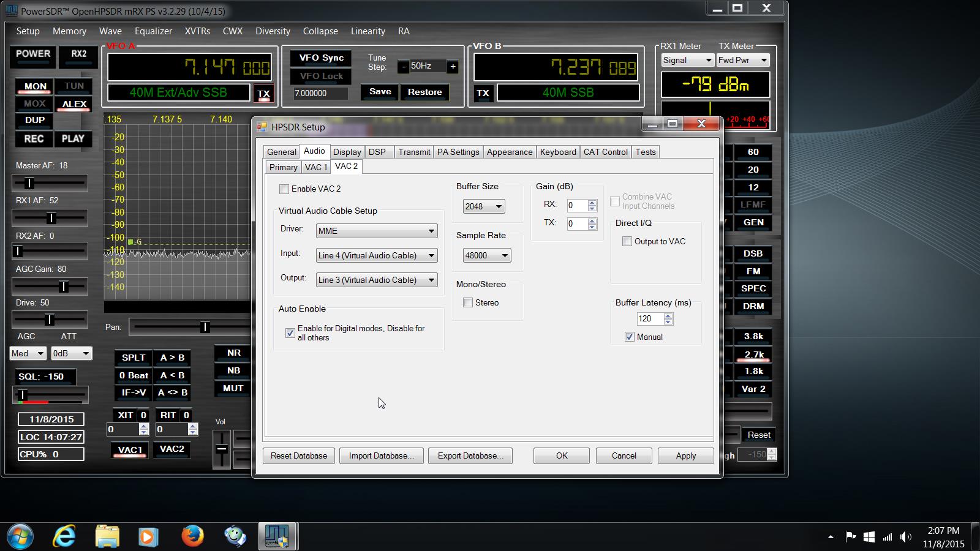The image size is (980, 551).
Task: Open the Driver dropdown showing MME
Action: point(377,231)
